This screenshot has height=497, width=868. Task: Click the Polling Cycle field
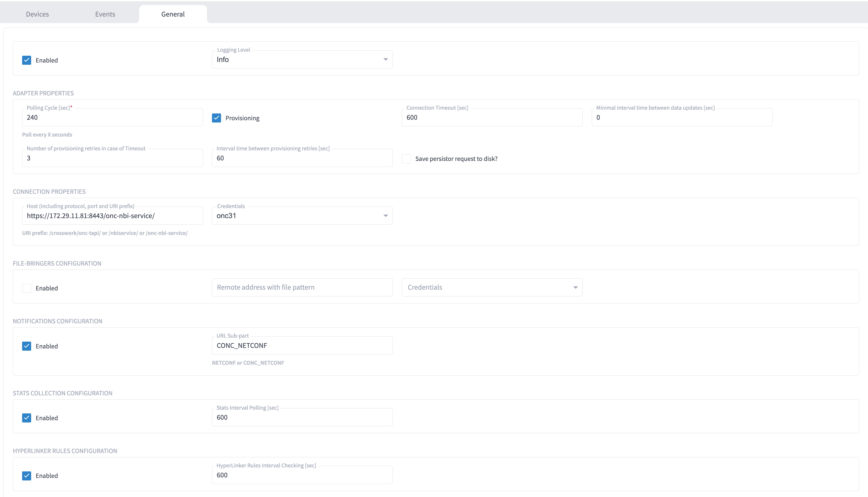coord(112,117)
